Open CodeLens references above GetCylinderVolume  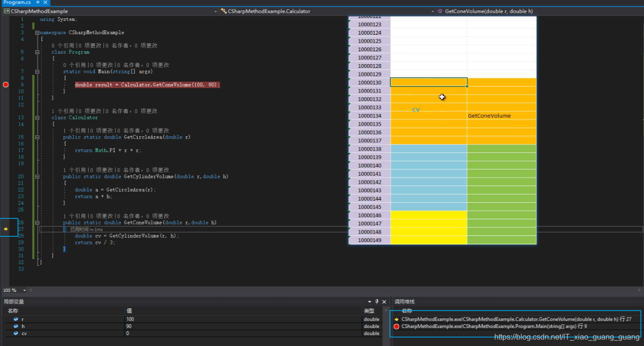[x=74, y=170]
